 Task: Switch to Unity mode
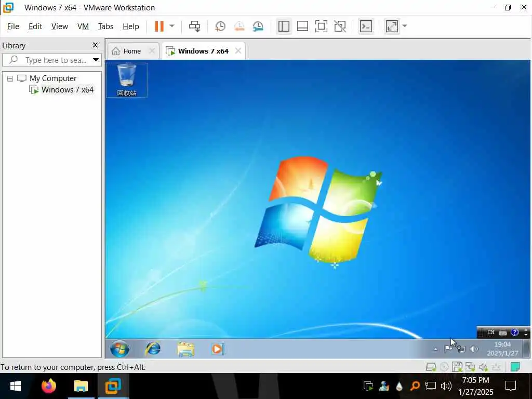coord(340,26)
